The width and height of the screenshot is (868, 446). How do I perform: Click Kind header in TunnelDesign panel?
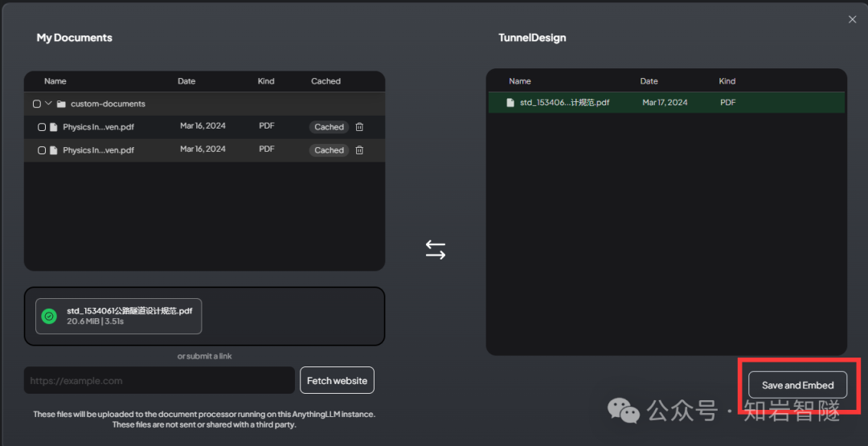(727, 81)
